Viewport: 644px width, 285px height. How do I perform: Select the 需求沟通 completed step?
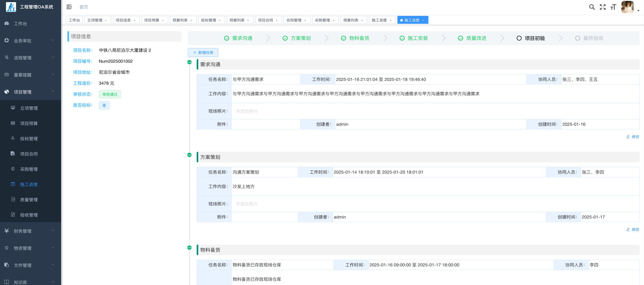tap(238, 38)
